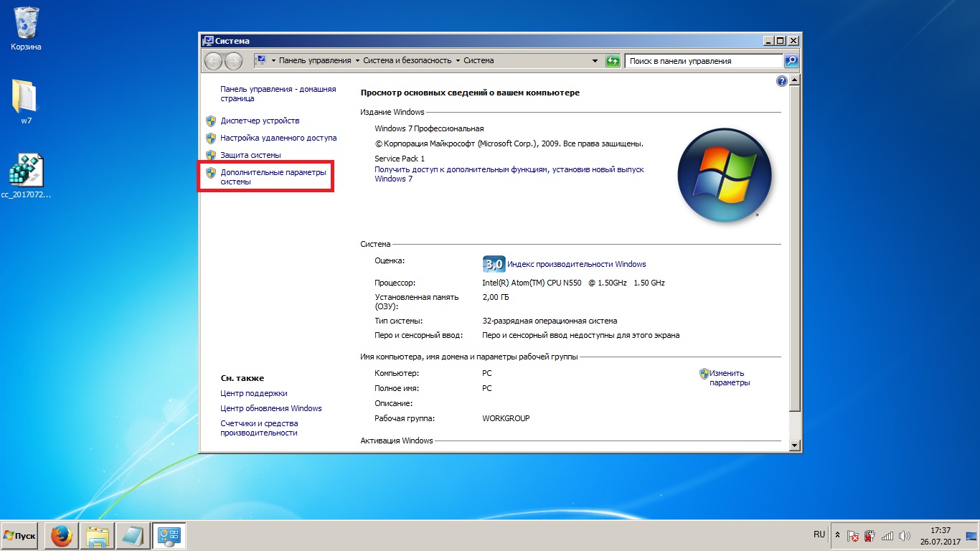980x551 pixels.
Task: Click scrollbar up arrow in Система window
Action: (793, 78)
